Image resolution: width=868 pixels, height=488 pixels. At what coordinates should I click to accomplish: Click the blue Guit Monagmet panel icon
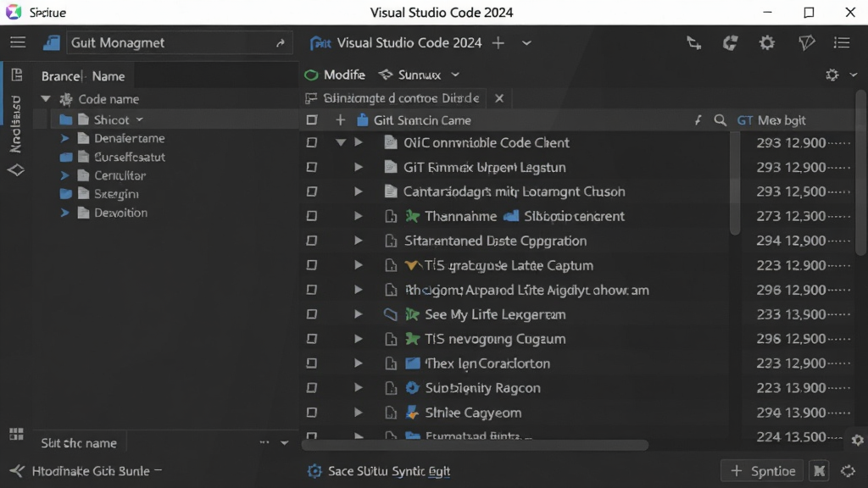point(52,42)
